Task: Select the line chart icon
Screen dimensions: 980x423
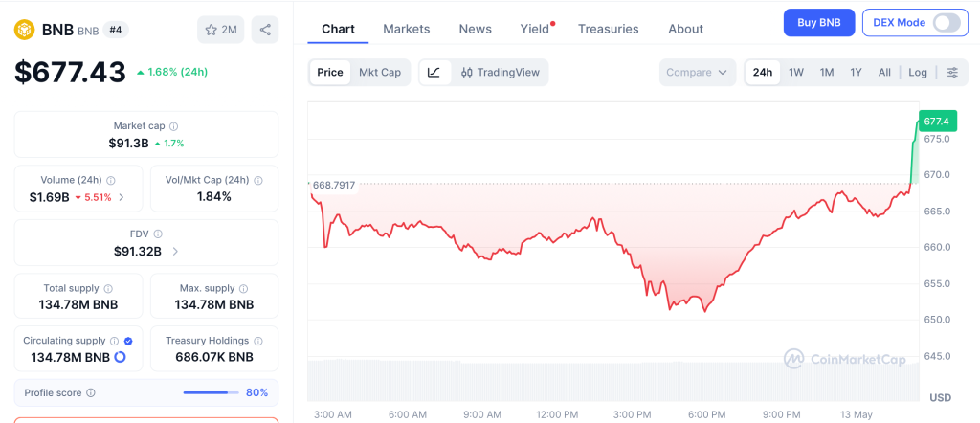Action: [434, 73]
